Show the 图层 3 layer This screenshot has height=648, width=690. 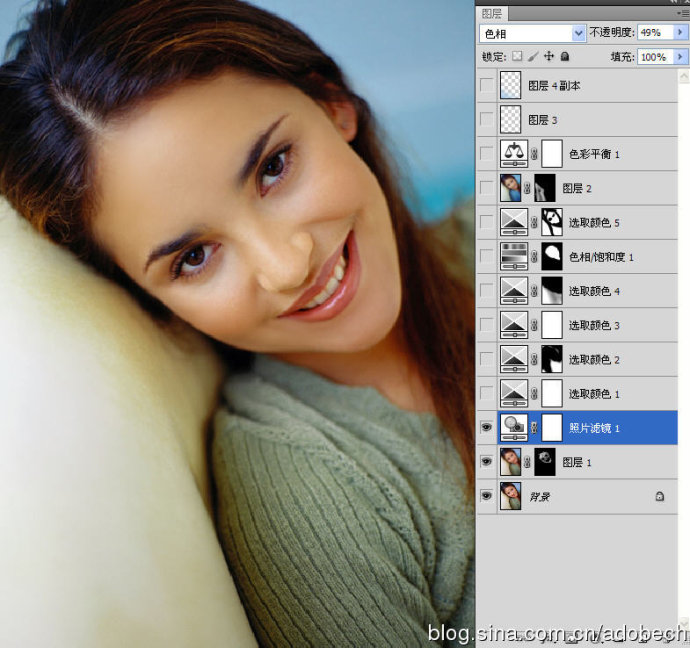tap(487, 119)
